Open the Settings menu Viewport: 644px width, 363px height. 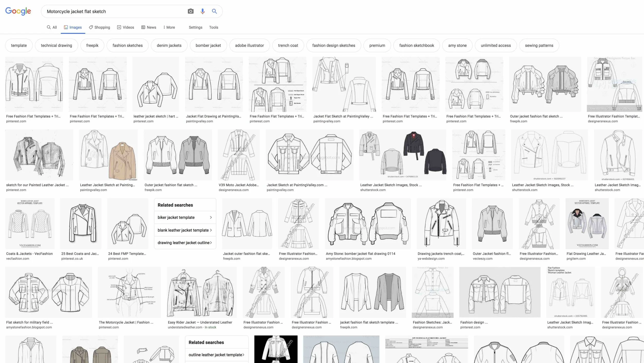pyautogui.click(x=196, y=27)
